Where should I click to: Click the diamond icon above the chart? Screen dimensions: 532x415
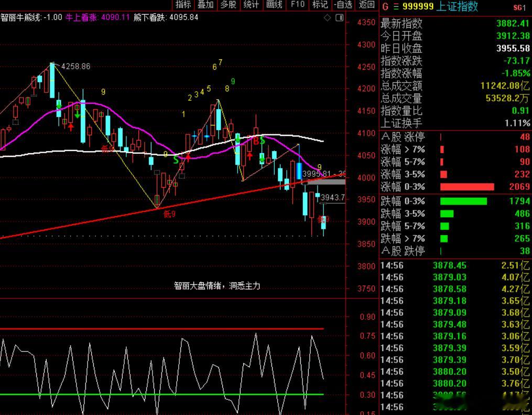328,18
